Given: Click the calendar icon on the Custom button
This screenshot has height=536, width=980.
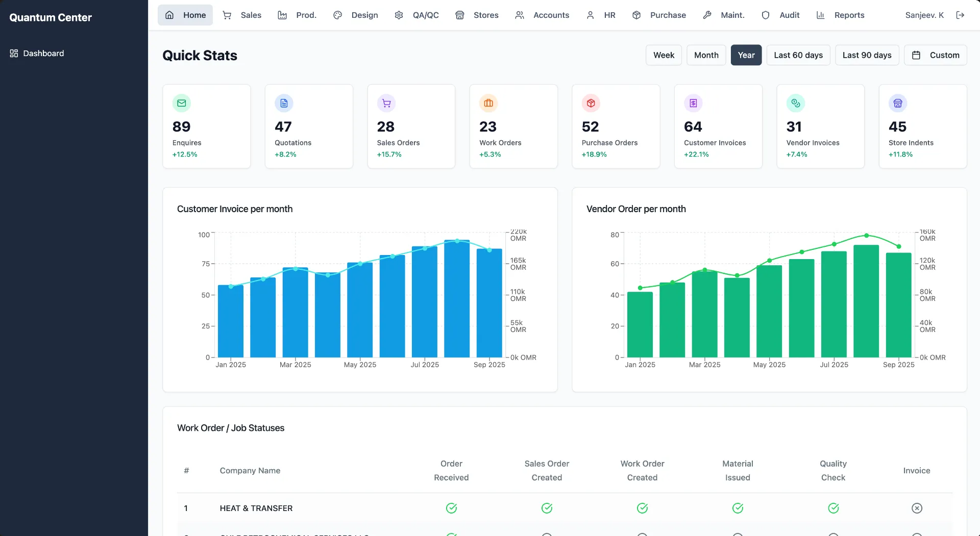Looking at the screenshot, I should click(916, 55).
